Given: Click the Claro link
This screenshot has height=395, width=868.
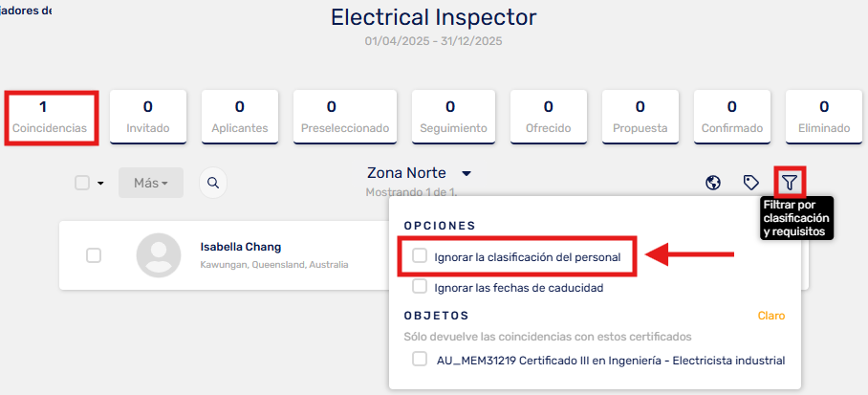Looking at the screenshot, I should coord(771,316).
